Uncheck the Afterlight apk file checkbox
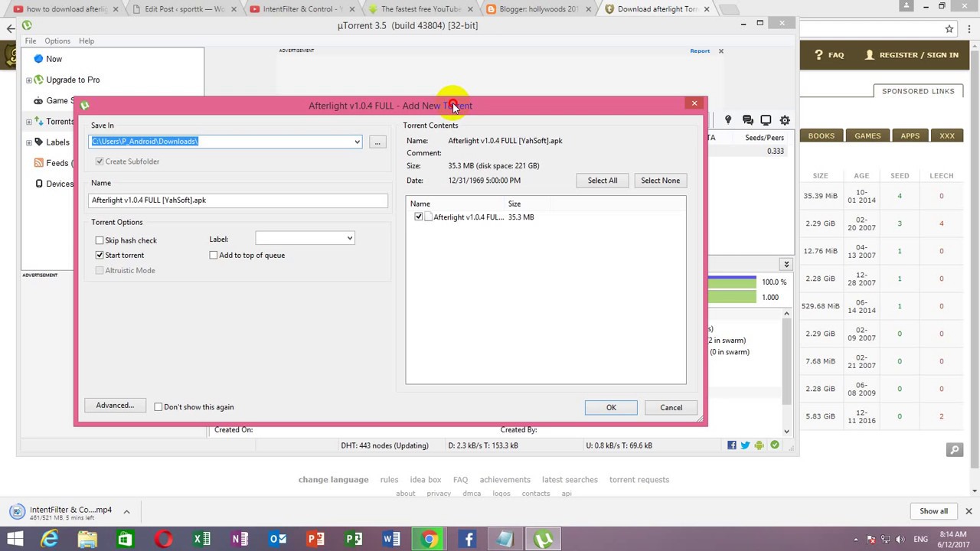Viewport: 980px width, 551px height. (x=419, y=217)
